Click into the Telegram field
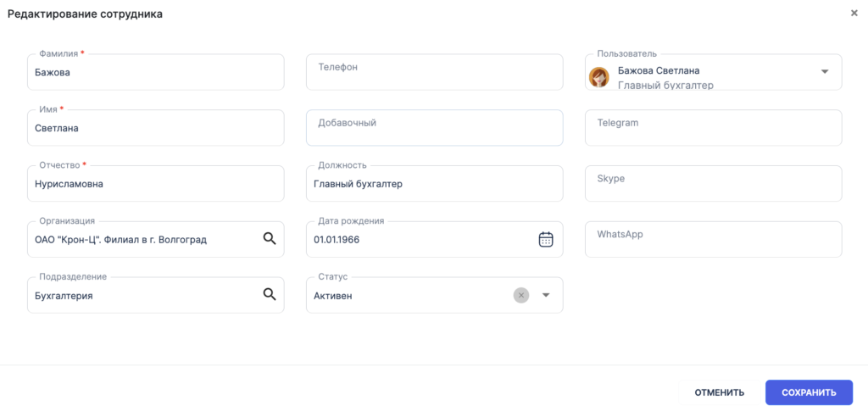The width and height of the screenshot is (868, 417). pos(714,128)
